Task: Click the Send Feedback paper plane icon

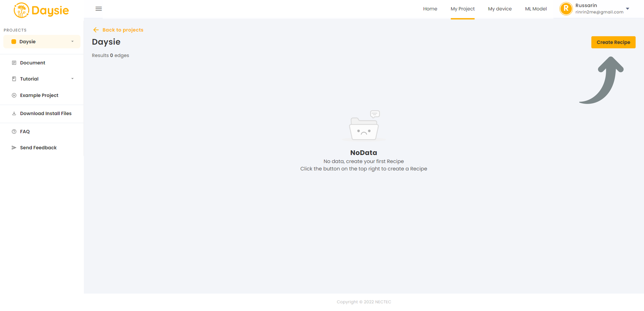Action: (x=14, y=148)
